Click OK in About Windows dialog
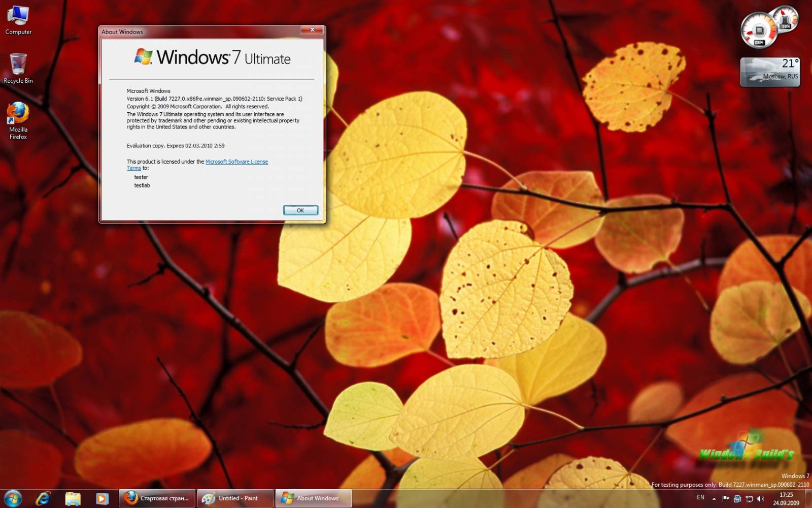 [300, 210]
